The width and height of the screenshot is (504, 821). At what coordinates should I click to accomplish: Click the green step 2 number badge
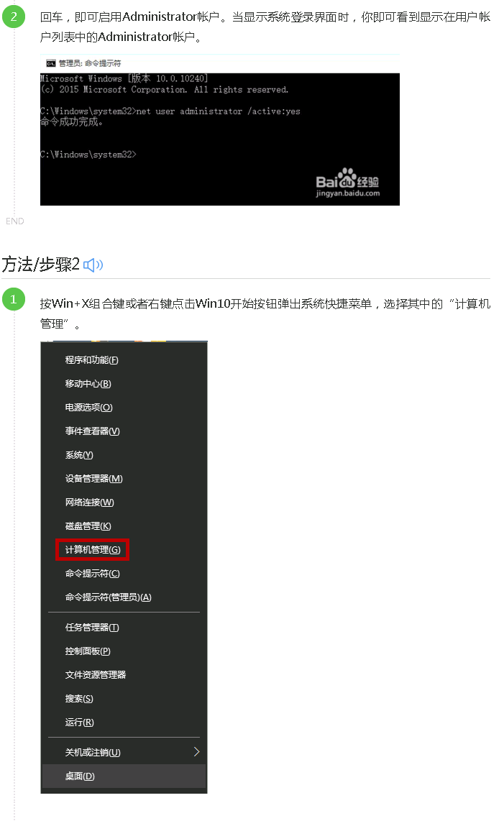tap(14, 17)
